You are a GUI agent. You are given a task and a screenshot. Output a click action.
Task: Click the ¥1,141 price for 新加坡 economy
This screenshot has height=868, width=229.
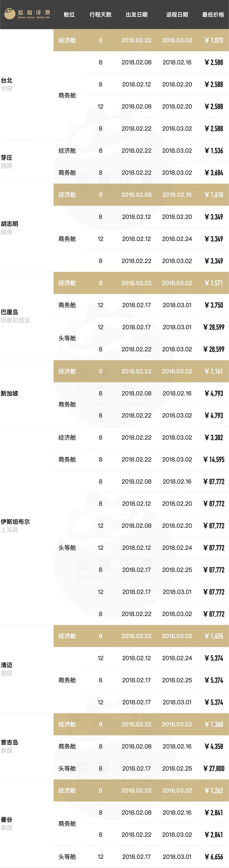[x=214, y=371]
